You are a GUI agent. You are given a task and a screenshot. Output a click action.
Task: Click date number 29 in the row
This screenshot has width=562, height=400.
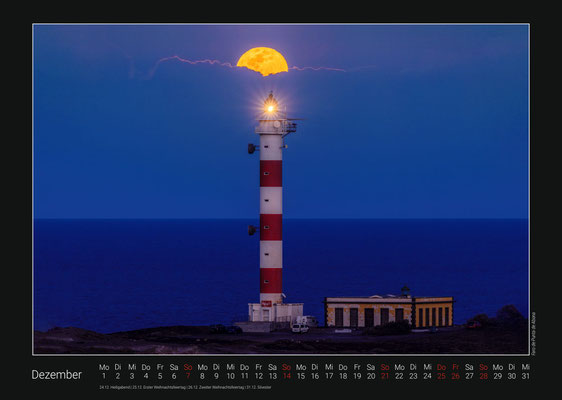point(497,376)
